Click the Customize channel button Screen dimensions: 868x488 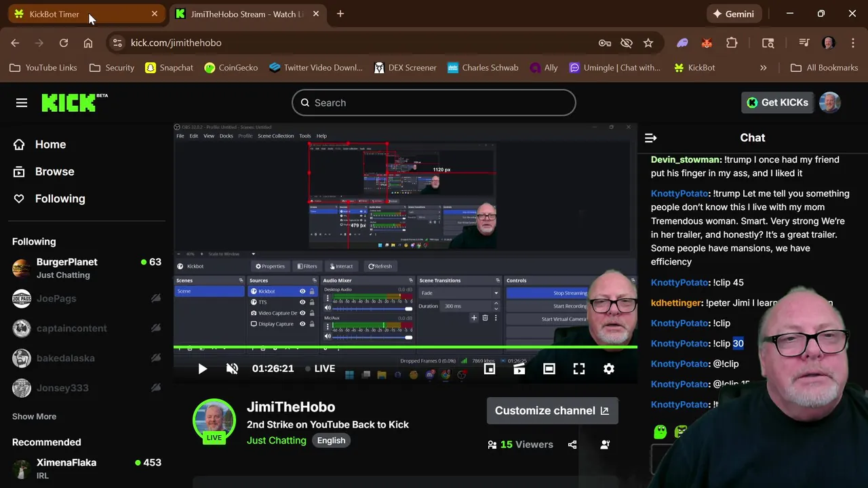552,411
